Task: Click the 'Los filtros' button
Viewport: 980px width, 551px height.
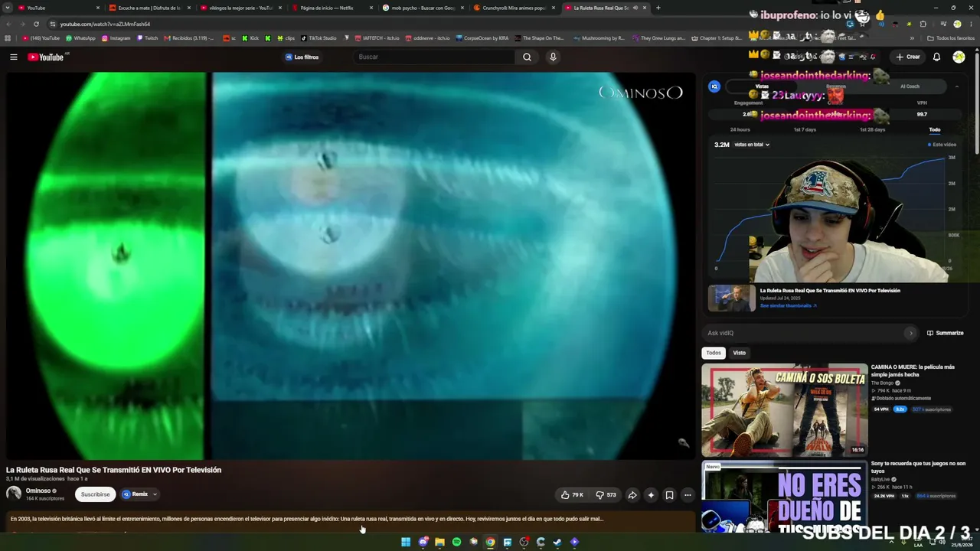Action: click(302, 57)
